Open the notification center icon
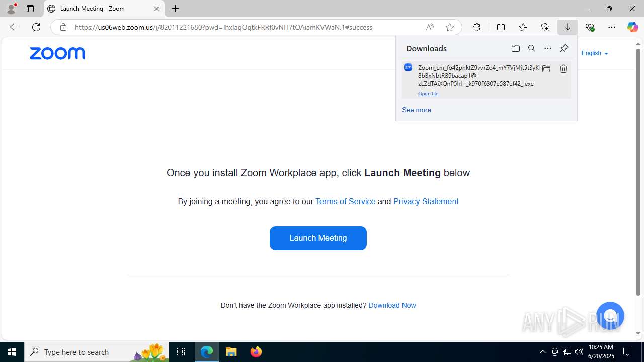The width and height of the screenshot is (644, 362). [628, 352]
